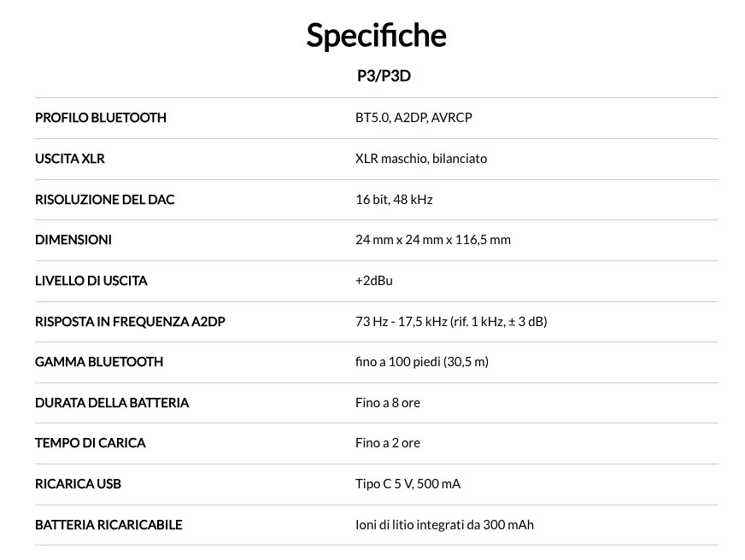Click the Tipo C 5 V, 500 mA value
Screen dimensions: 745x560
[x=408, y=484]
